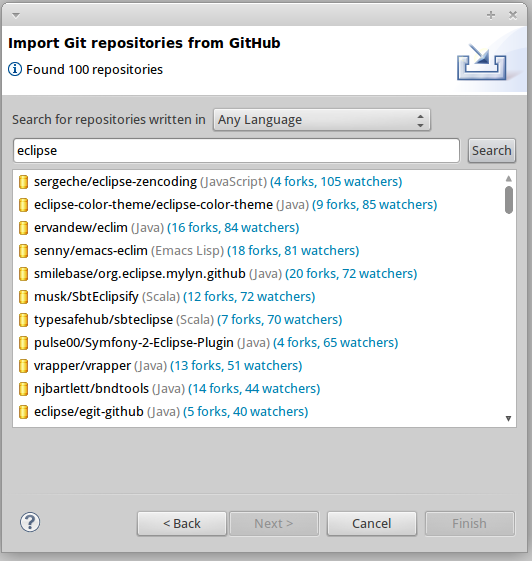Click the info icon next to Found 100 repositories
532x561 pixels.
click(x=15, y=69)
